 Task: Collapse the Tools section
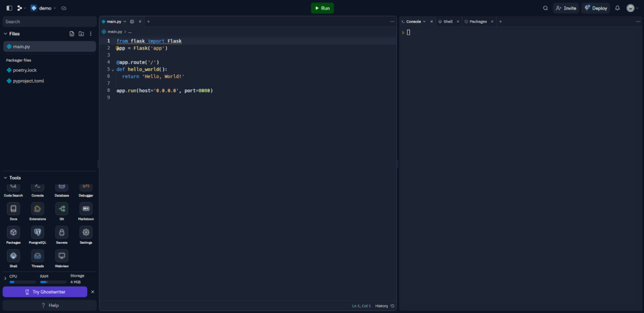[x=6, y=178]
